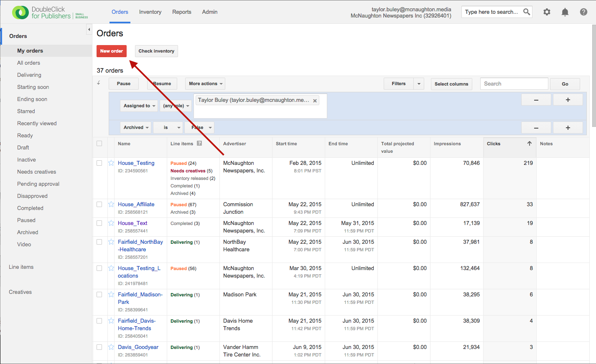Expand the More actions dropdown
The width and height of the screenshot is (596, 364).
coord(205,84)
